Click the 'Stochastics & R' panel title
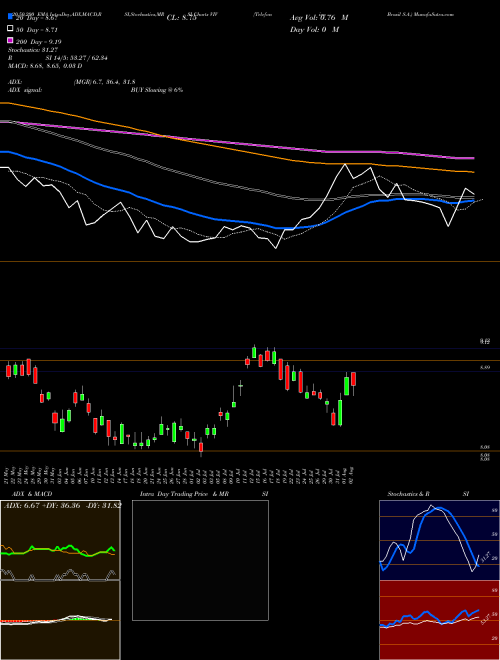500x660 pixels. pyautogui.click(x=408, y=494)
